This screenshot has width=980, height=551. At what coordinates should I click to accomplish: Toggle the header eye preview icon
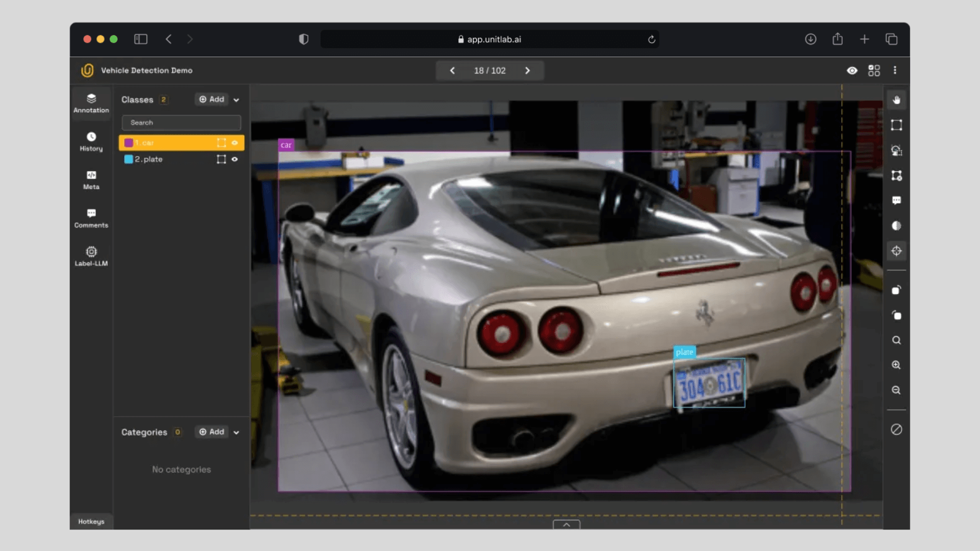pos(852,70)
